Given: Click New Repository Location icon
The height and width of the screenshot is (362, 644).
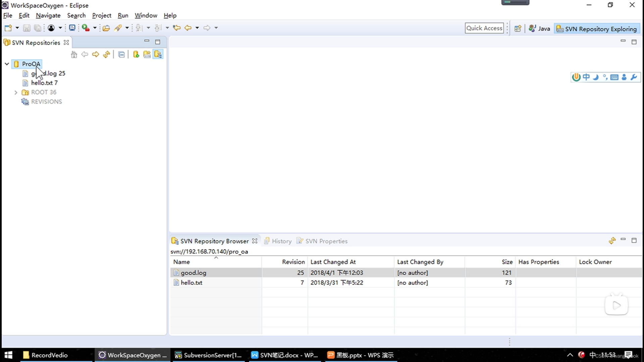Looking at the screenshot, I should (x=136, y=54).
